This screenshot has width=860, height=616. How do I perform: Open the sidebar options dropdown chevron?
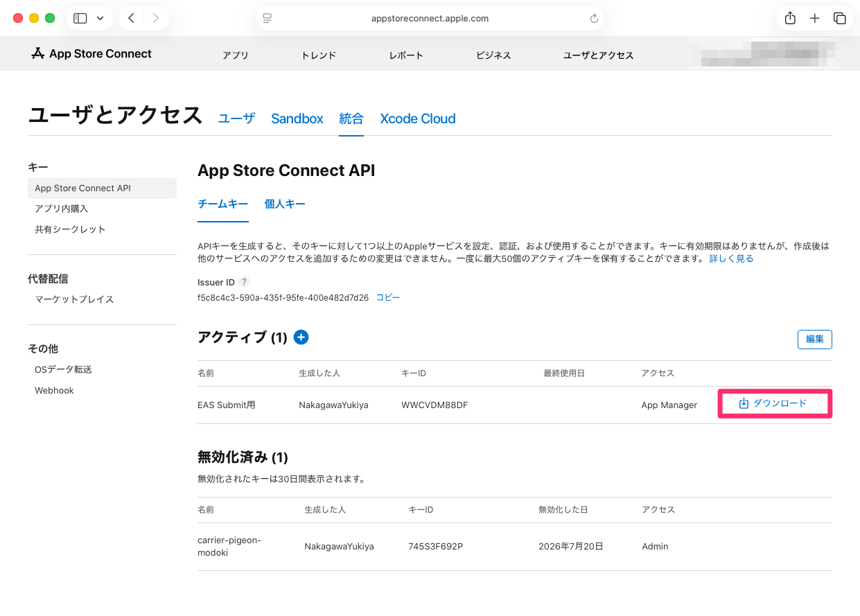pyautogui.click(x=100, y=19)
